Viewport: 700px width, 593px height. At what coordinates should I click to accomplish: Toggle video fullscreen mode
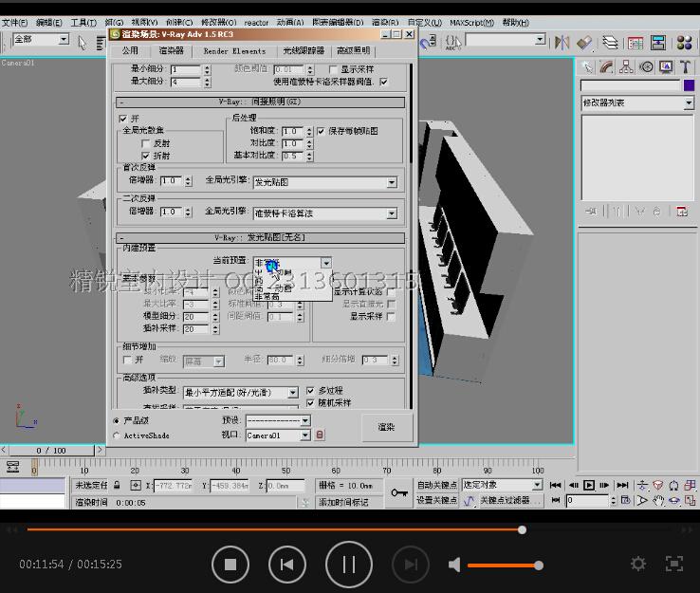pyautogui.click(x=674, y=564)
